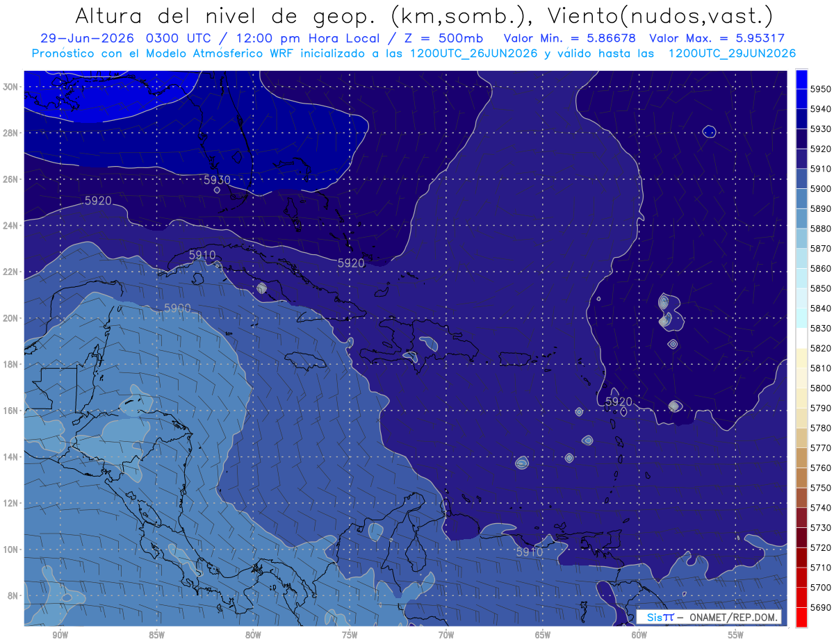The height and width of the screenshot is (644, 834).
Task: Click the 5920 contour label over the Gulf of Mexico
Action: (98, 201)
